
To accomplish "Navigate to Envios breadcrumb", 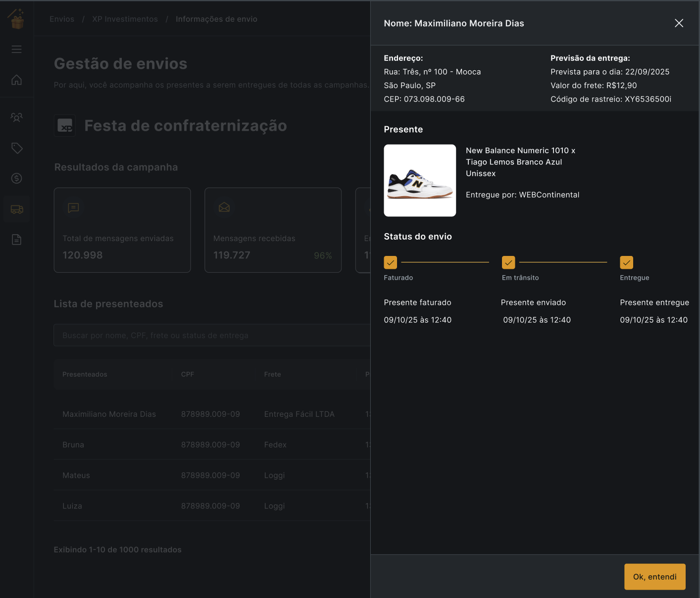I will tap(62, 19).
